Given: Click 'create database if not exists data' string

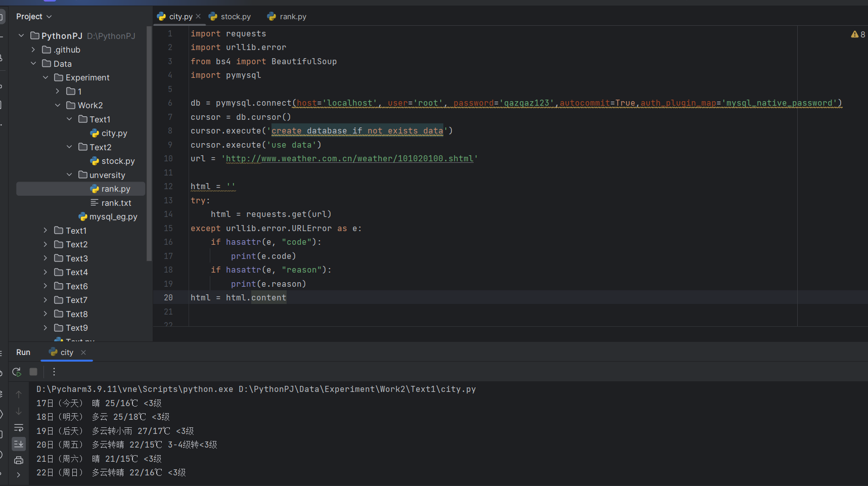Looking at the screenshot, I should point(357,131).
